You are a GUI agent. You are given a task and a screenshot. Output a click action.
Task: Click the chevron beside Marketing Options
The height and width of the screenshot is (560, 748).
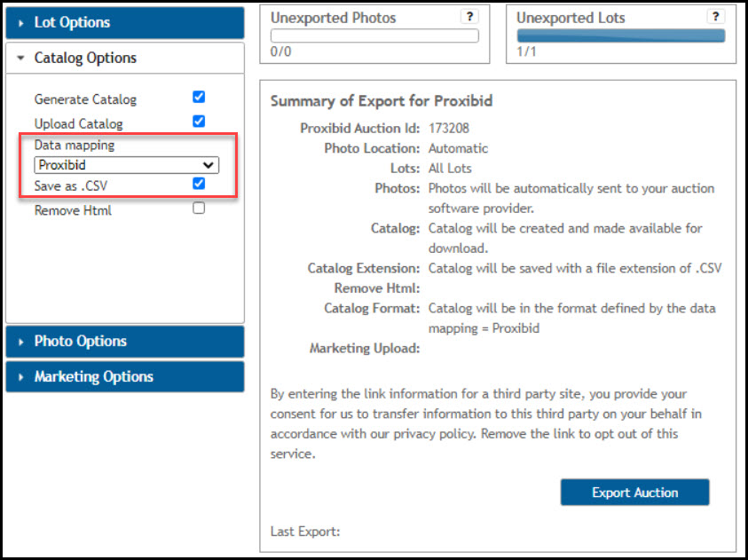tap(20, 376)
